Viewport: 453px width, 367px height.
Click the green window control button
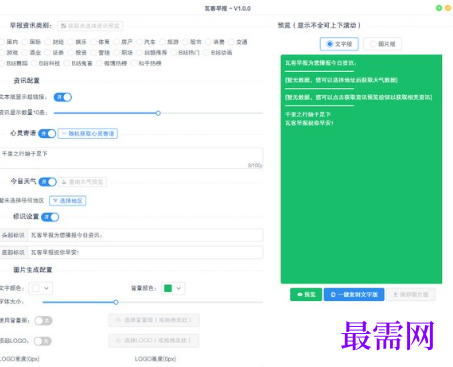pos(439,8)
